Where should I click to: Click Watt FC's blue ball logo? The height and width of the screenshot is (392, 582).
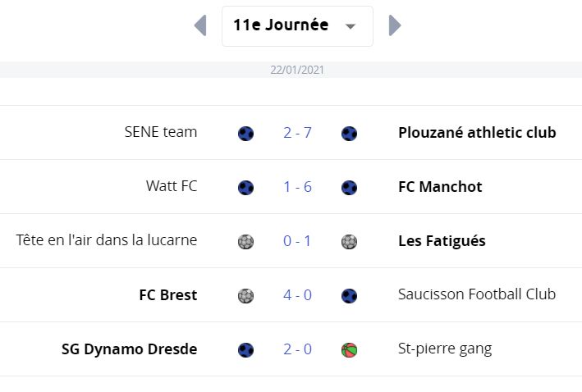point(245,187)
